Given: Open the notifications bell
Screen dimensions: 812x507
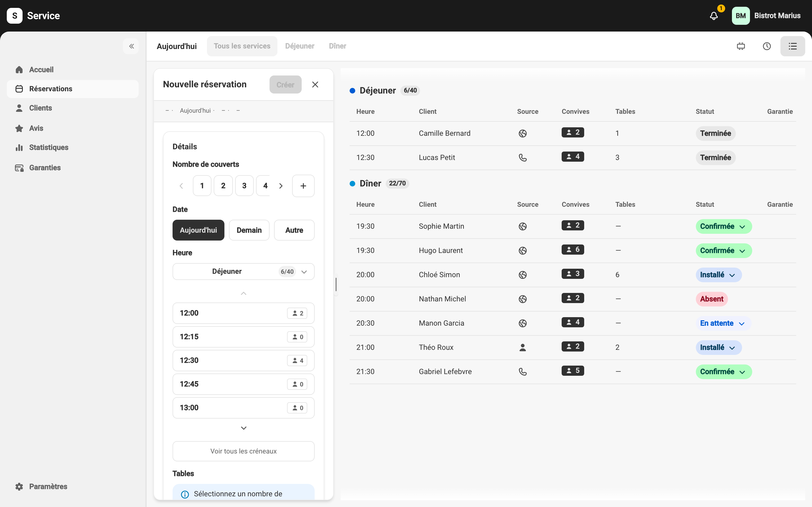Looking at the screenshot, I should tap(714, 16).
